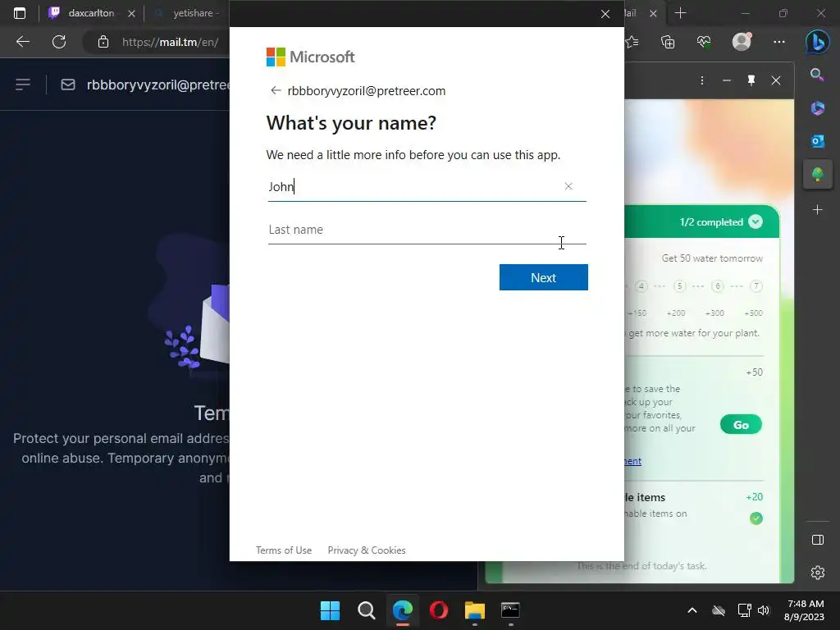Click rbbboryvyzoril email in mail.tm header

[x=158, y=84]
